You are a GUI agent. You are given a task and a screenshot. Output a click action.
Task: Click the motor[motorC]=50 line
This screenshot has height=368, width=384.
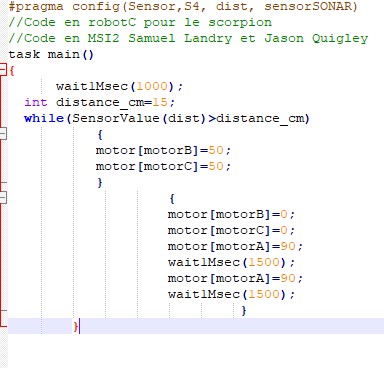point(163,166)
